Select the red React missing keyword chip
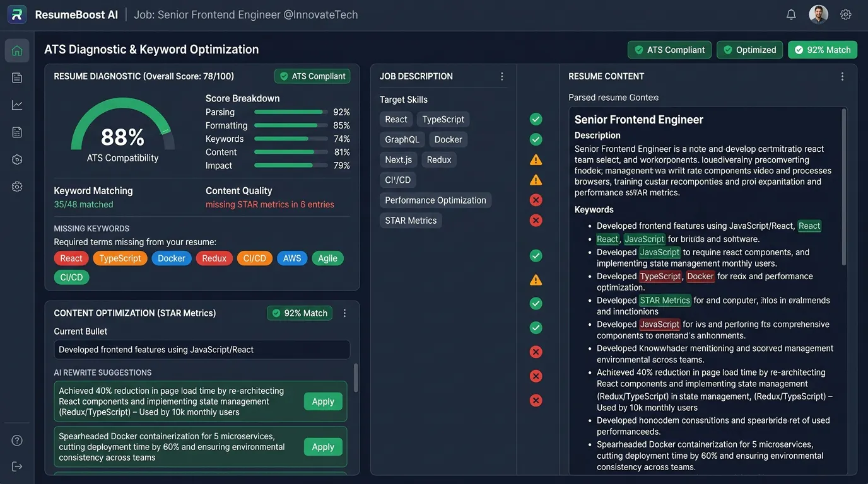 (x=71, y=258)
